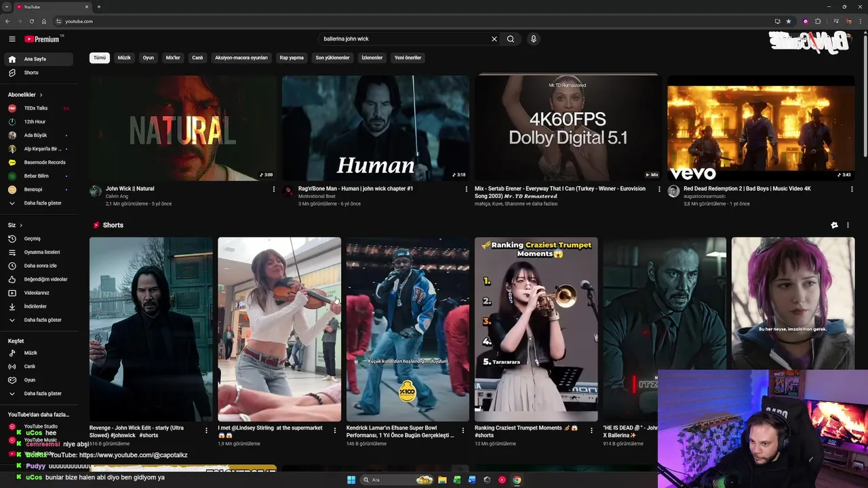The width and height of the screenshot is (868, 488).
Task: Open Oyun under Keşfet
Action: tap(39, 380)
